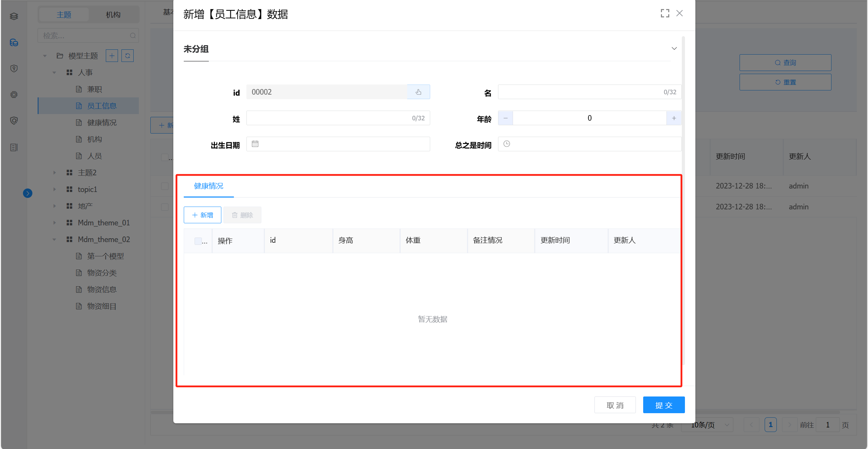The image size is (868, 449).
Task: Click the blue sidebar expand arrow
Action: coord(28,193)
